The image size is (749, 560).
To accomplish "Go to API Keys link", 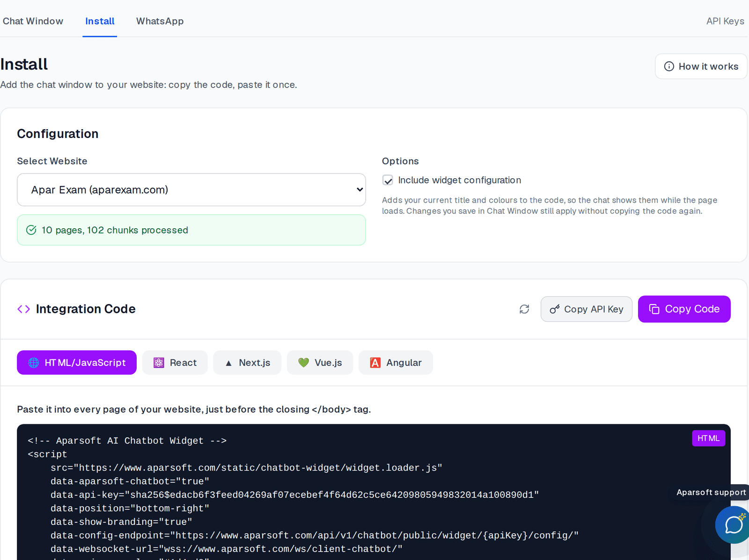I will [725, 21].
